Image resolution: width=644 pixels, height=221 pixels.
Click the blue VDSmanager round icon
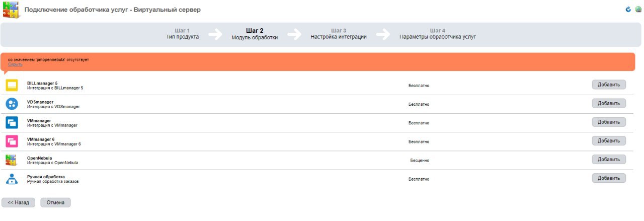coord(12,104)
